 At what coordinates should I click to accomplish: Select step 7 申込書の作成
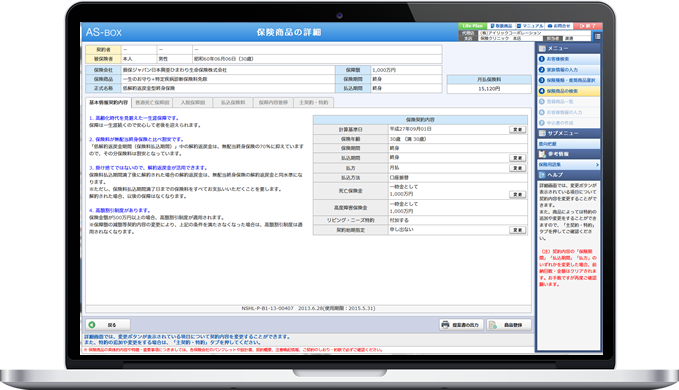point(569,122)
